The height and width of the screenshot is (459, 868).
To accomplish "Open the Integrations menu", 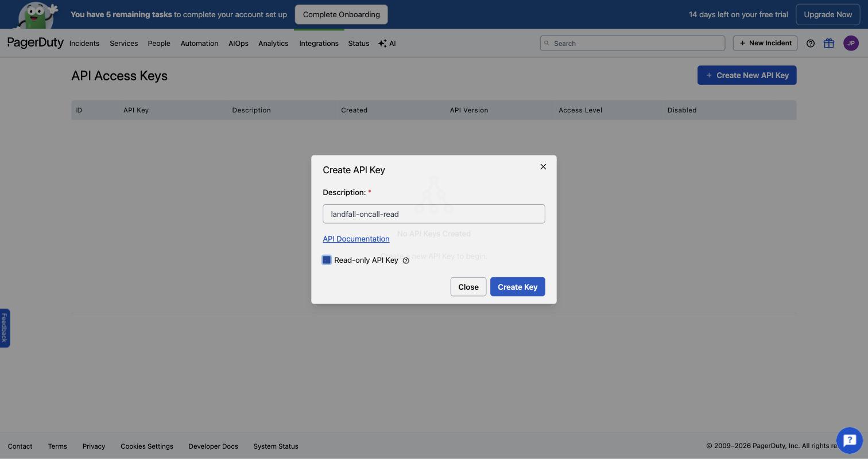I will 319,44.
